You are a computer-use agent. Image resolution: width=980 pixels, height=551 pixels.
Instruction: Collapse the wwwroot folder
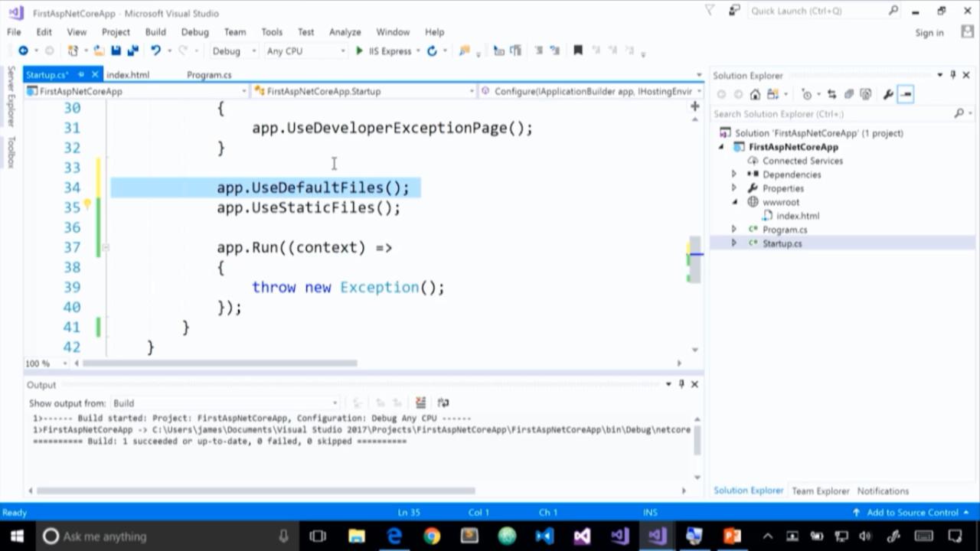tap(734, 202)
